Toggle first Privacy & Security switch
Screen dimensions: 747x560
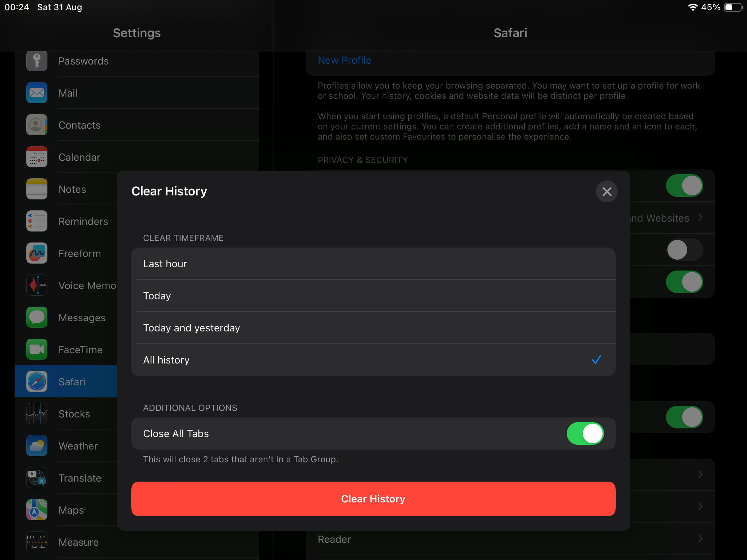[685, 186]
